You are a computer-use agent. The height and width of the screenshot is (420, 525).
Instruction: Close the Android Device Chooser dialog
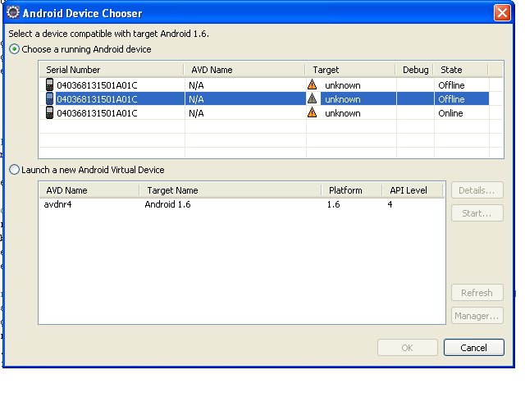[x=502, y=13]
